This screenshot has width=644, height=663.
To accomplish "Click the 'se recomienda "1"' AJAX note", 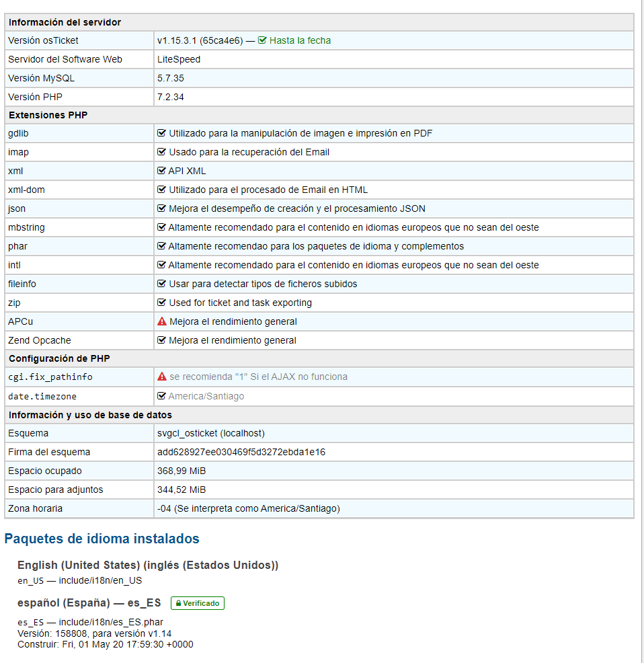I will coord(258,377).
